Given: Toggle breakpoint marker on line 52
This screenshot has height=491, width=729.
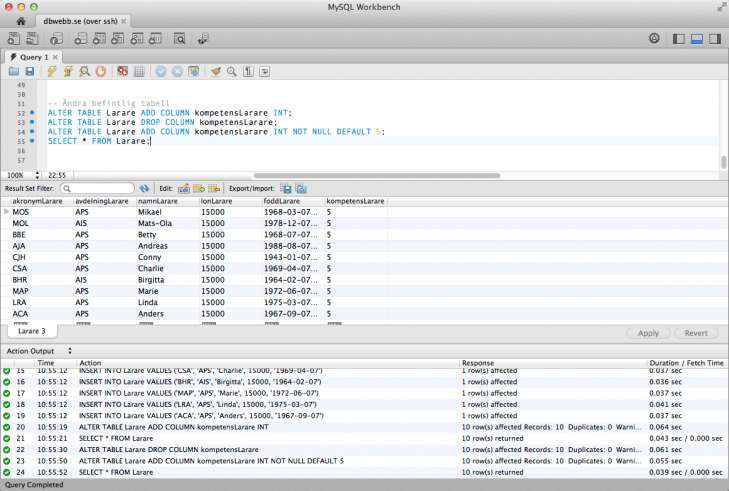Looking at the screenshot, I should 32,113.
